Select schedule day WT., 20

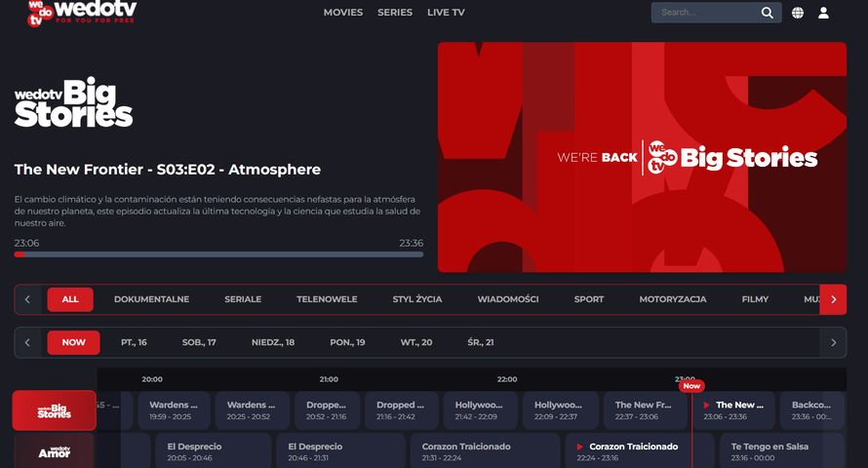(416, 342)
